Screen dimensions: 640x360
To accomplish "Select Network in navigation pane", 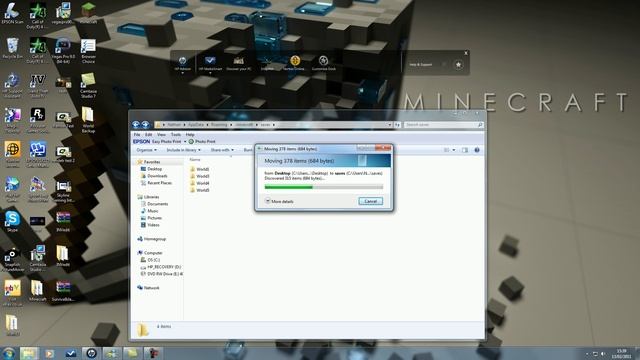I will click(x=151, y=288).
